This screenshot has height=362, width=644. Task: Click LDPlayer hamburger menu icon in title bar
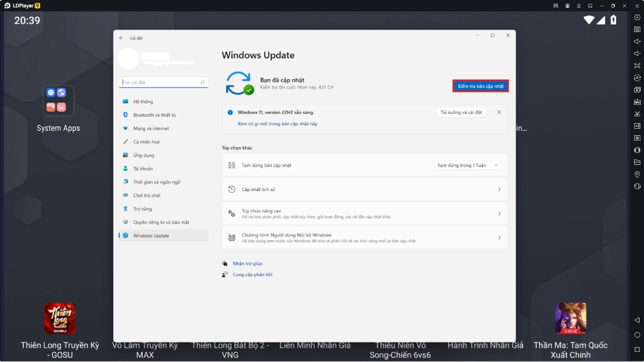579,6
